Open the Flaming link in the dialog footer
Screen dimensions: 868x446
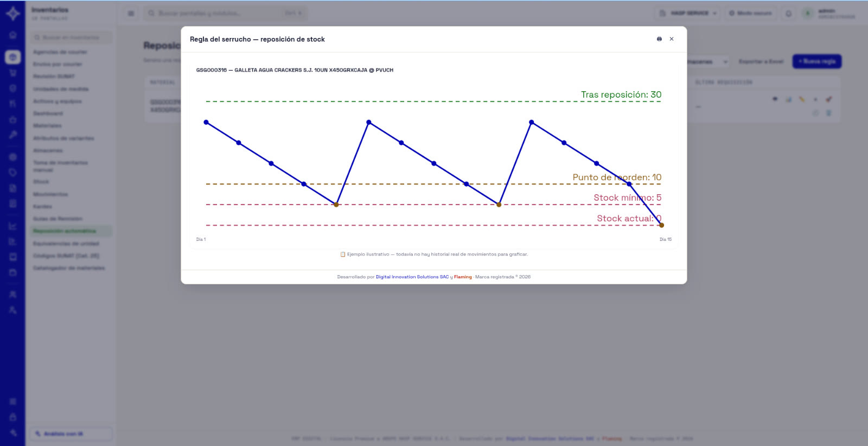(x=463, y=277)
